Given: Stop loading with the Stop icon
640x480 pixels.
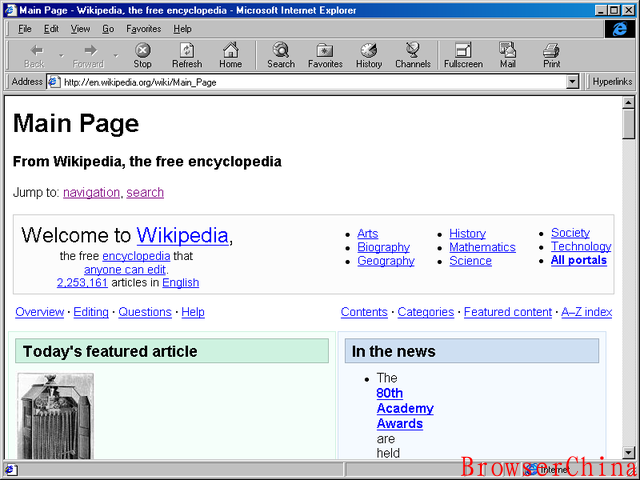Looking at the screenshot, I should [142, 56].
